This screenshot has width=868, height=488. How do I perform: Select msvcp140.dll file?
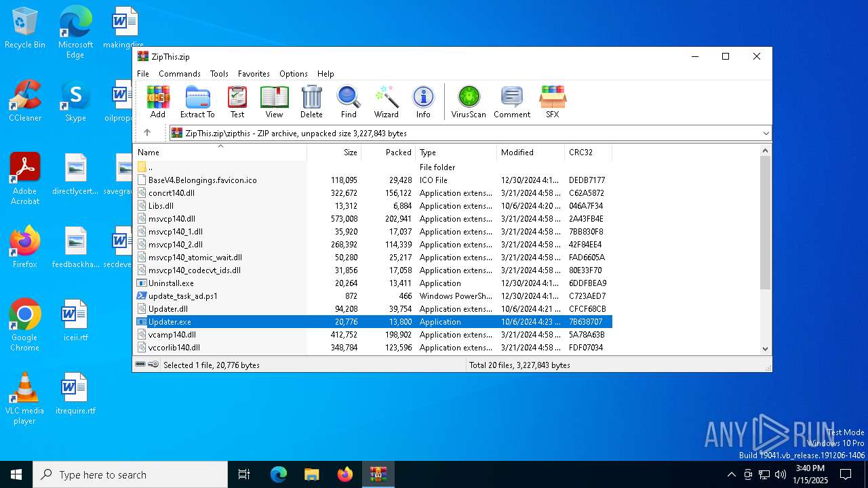coord(373,219)
